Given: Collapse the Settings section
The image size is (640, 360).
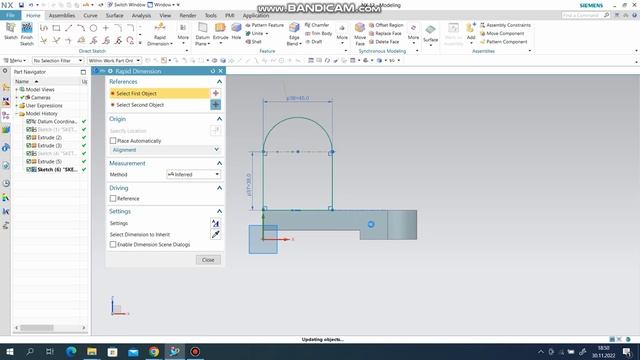Looking at the screenshot, I should tap(219, 211).
